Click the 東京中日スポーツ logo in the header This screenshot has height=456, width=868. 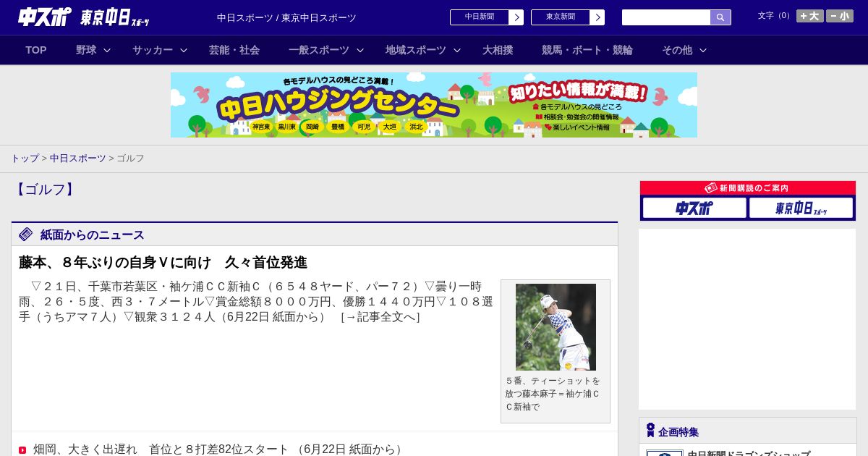[x=114, y=17]
